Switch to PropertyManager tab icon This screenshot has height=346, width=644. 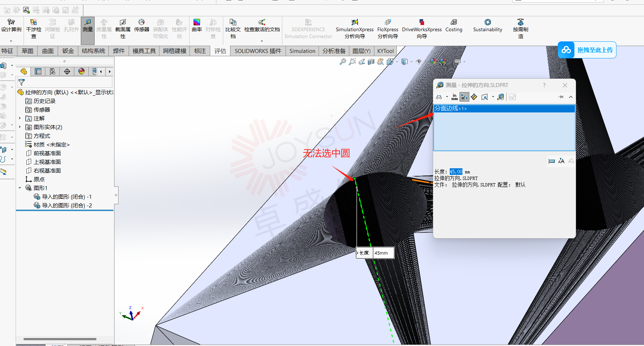tap(38, 71)
